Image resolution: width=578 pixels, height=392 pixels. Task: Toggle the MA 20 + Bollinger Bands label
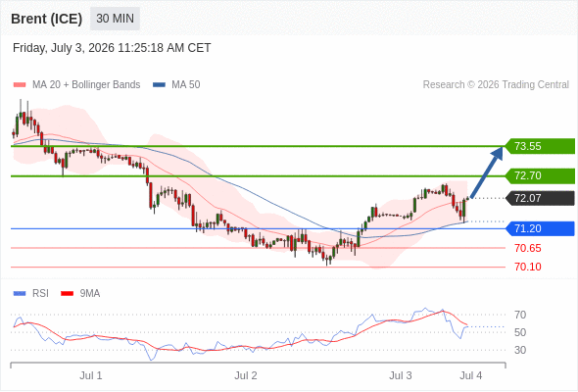[86, 85]
